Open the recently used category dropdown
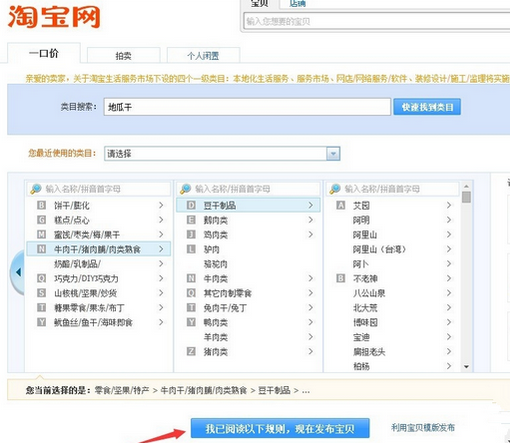 222,154
